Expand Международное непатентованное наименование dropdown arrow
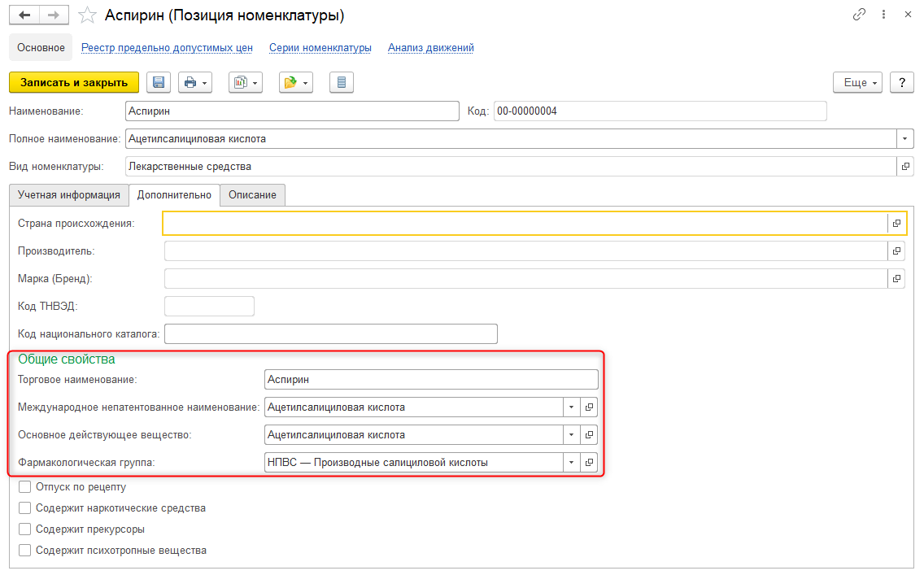This screenshot has height=575, width=924. click(571, 407)
